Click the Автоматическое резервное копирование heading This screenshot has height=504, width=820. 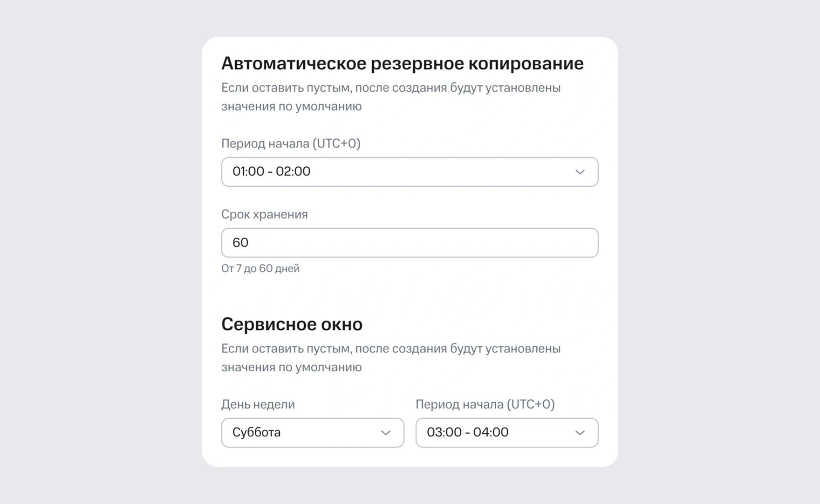403,63
